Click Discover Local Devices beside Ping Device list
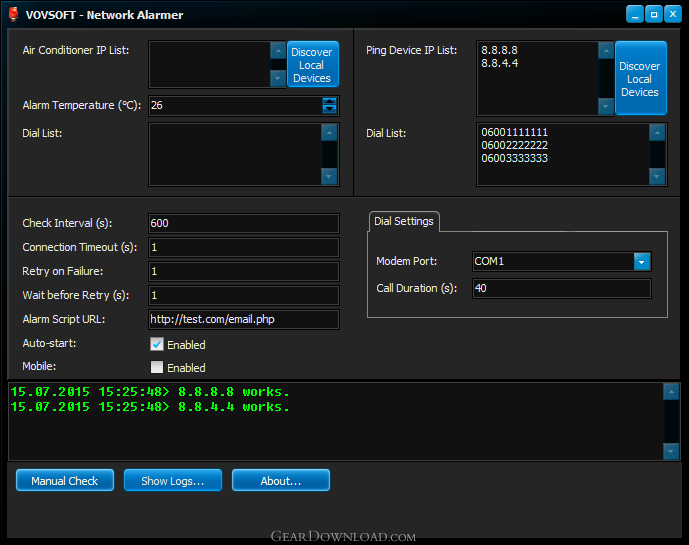 pyautogui.click(x=641, y=79)
